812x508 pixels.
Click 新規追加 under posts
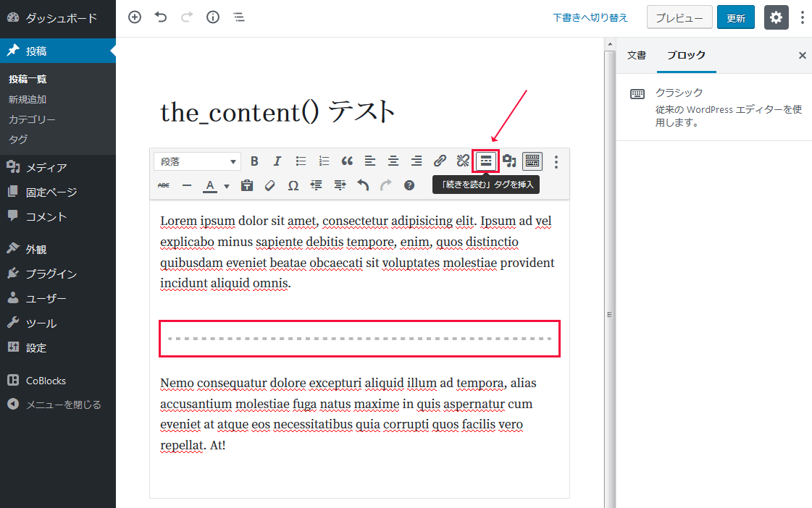pos(28,99)
